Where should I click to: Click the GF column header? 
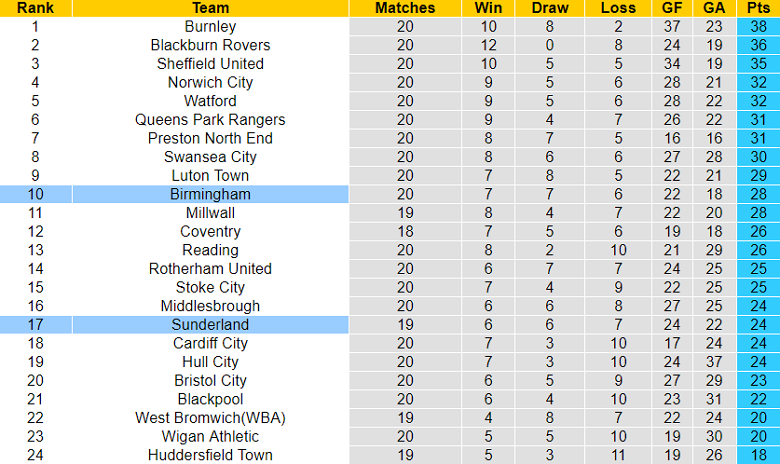672,8
